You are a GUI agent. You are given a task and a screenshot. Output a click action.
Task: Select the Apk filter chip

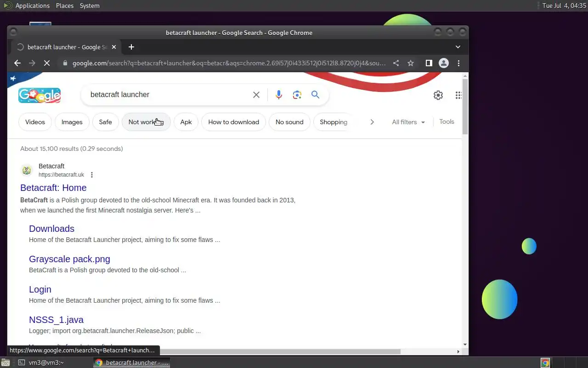[x=186, y=122]
